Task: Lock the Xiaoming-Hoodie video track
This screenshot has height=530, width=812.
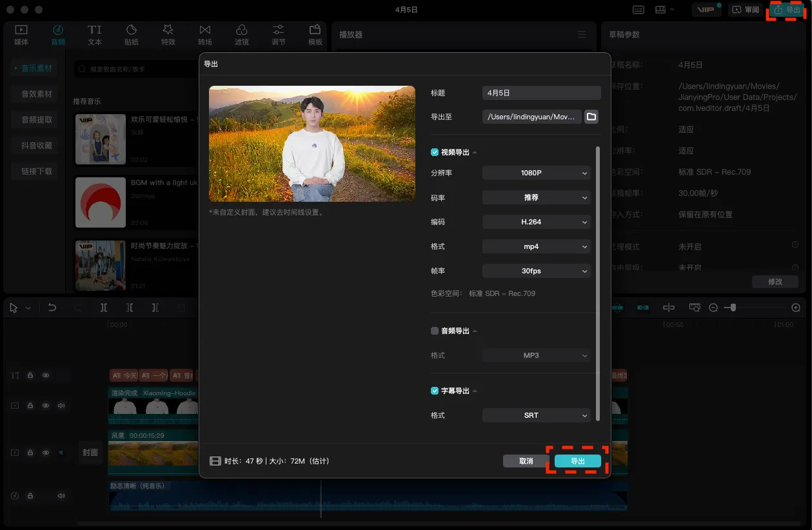Action: pos(30,406)
